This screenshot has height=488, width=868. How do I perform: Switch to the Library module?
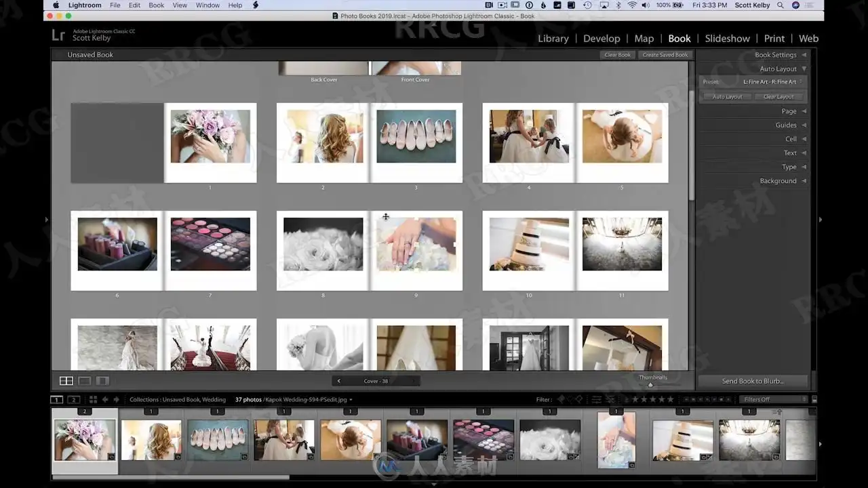pos(553,39)
